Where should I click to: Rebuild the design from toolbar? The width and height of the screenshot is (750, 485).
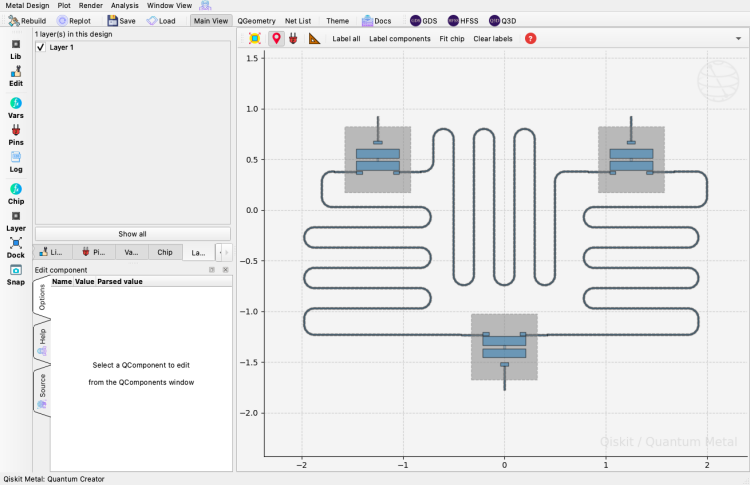coord(27,21)
